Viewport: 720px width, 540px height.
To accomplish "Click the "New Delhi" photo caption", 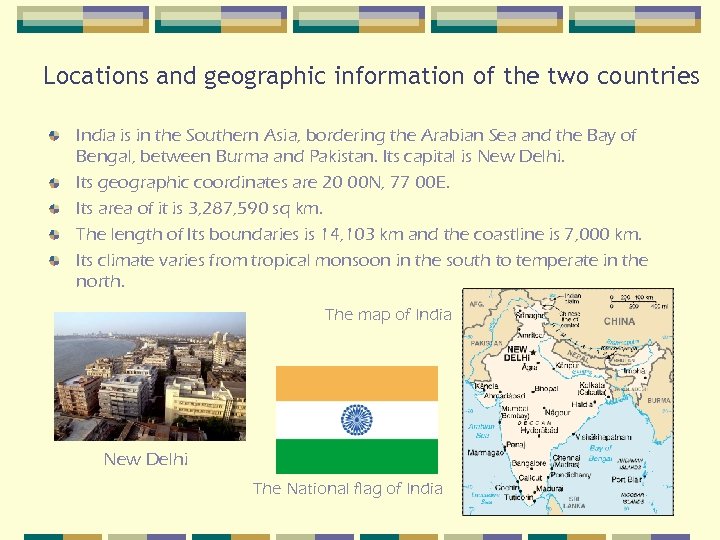I will click(x=146, y=459).
